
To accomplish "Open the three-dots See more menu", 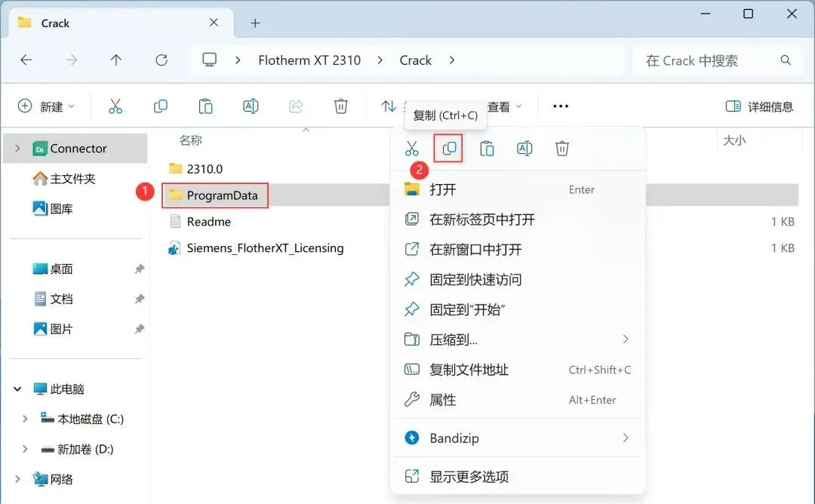I will pos(560,106).
